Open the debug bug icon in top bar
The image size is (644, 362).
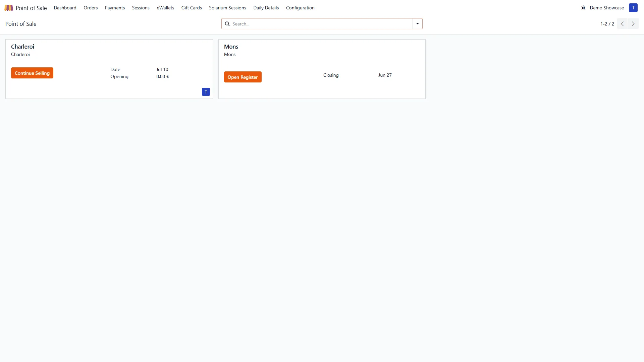583,8
